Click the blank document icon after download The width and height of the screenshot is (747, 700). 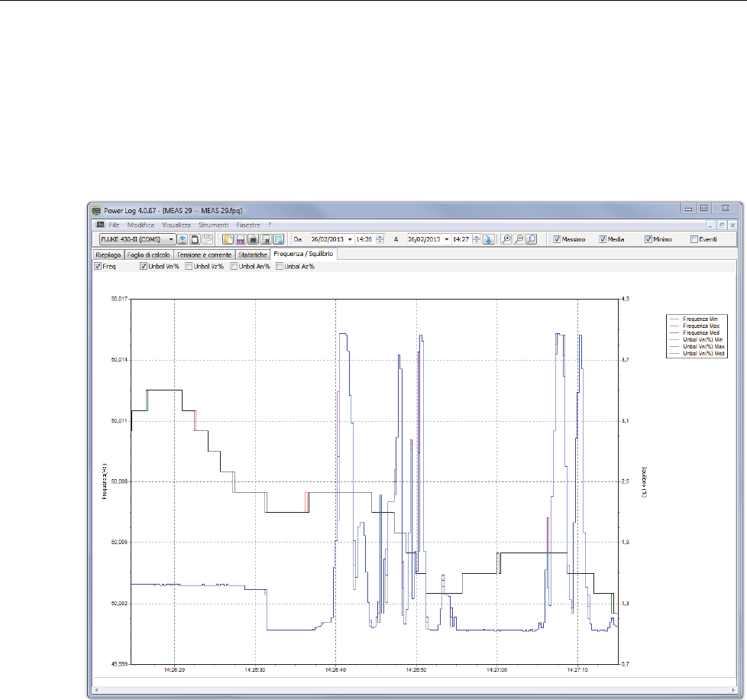coord(195,239)
